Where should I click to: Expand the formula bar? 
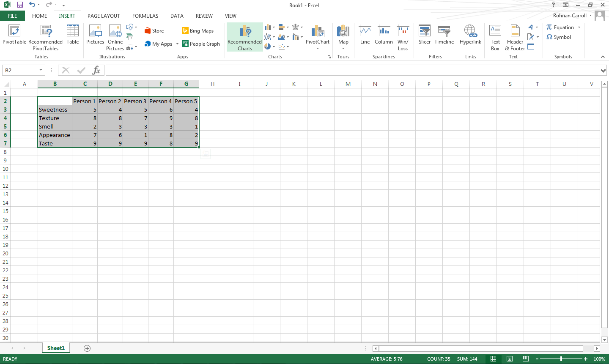coord(604,71)
